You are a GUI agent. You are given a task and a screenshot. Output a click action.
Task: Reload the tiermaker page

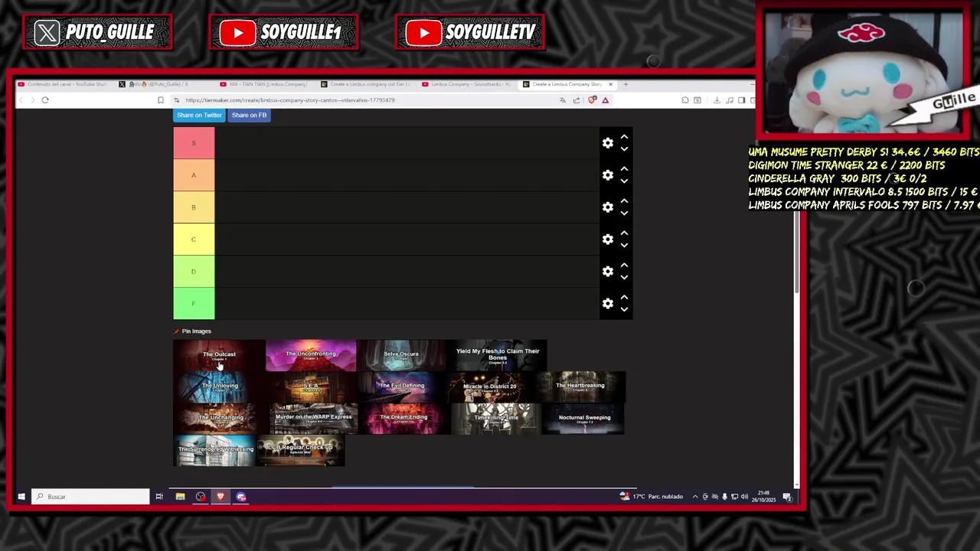point(45,100)
